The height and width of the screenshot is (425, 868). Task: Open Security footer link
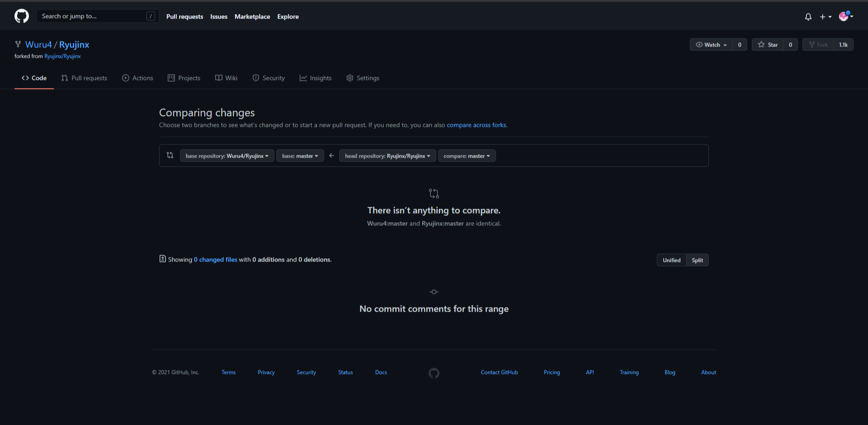[x=307, y=373]
